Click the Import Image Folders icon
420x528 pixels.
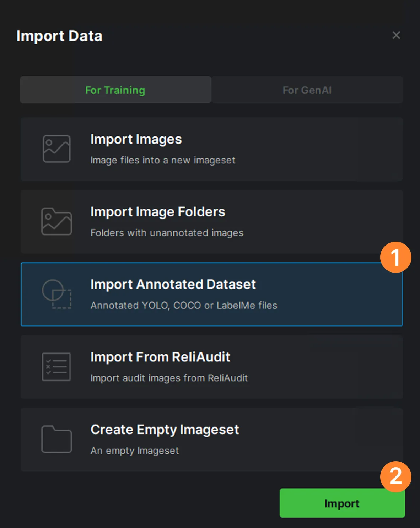[x=56, y=221]
